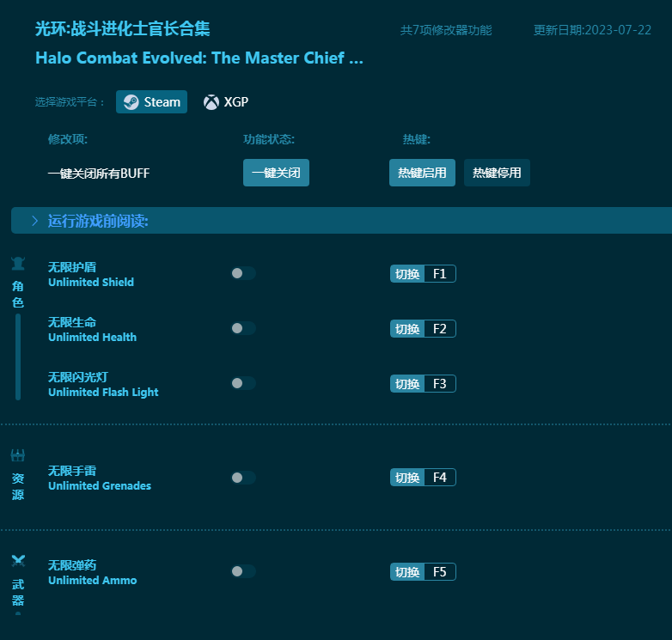The height and width of the screenshot is (640, 672).
Task: Click the 无限手雷 label
Action: pyautogui.click(x=72, y=471)
